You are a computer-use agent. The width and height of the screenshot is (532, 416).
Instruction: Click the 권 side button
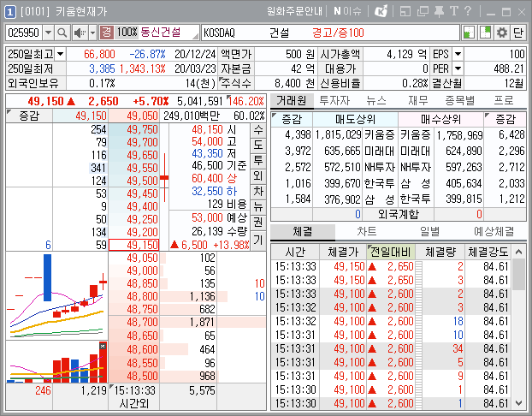[258, 222]
